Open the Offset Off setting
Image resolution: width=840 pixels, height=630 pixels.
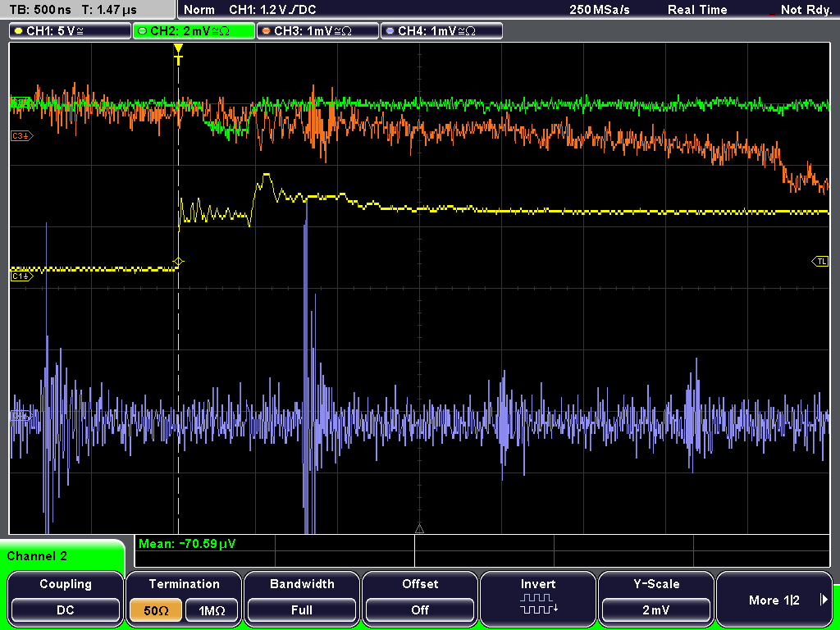(x=420, y=598)
